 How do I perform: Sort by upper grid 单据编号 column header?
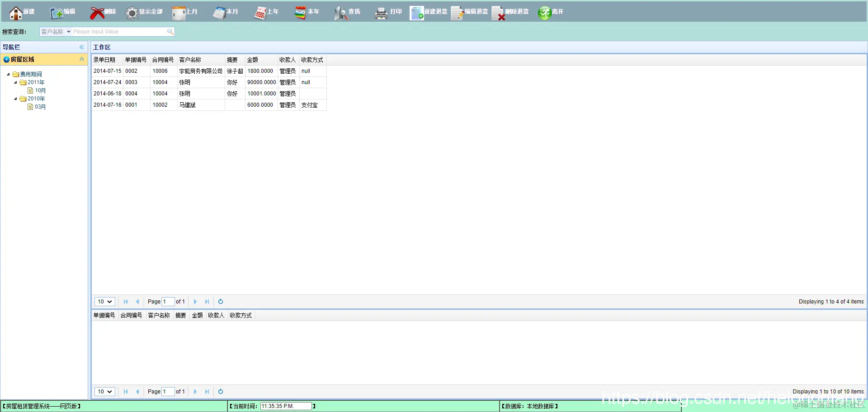click(x=137, y=60)
